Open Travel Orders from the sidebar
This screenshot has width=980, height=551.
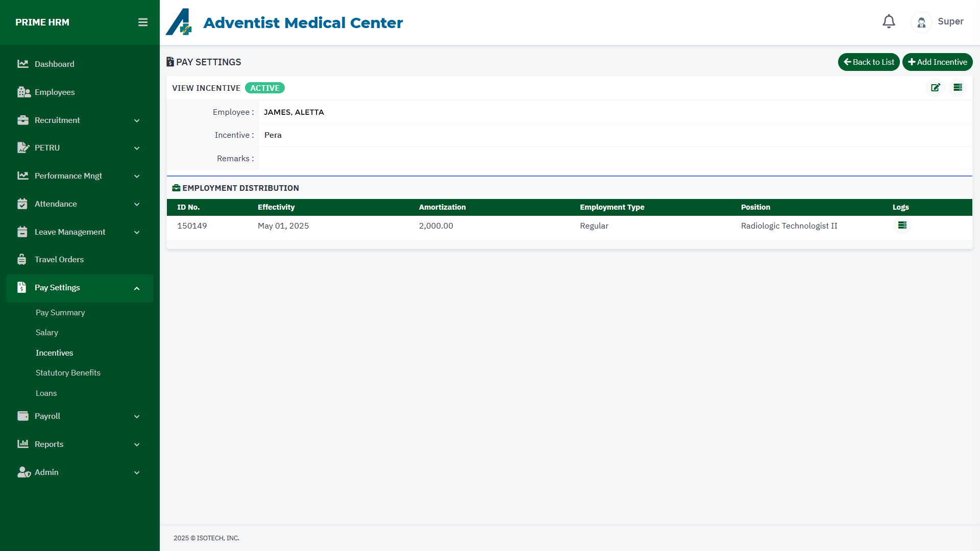tap(59, 260)
